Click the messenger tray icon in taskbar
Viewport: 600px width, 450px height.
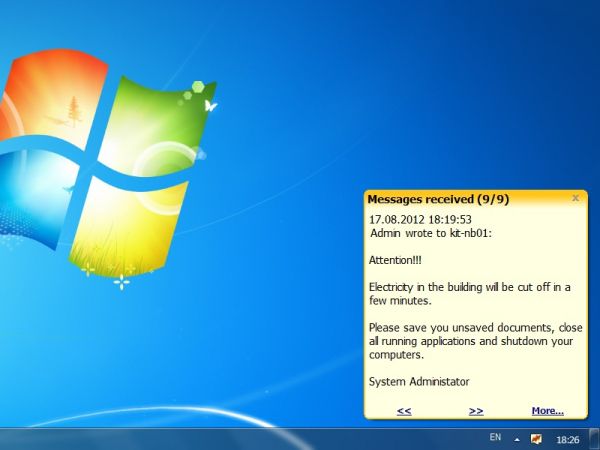pyautogui.click(x=536, y=439)
